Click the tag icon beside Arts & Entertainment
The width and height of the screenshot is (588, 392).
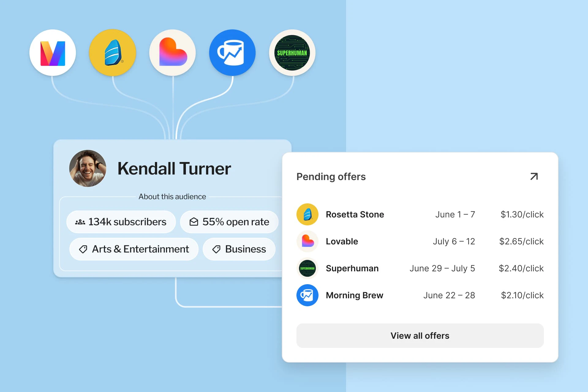pyautogui.click(x=83, y=249)
